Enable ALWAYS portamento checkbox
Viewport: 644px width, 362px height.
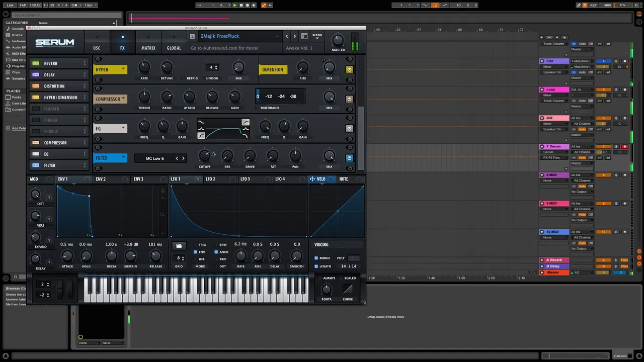tap(319, 278)
